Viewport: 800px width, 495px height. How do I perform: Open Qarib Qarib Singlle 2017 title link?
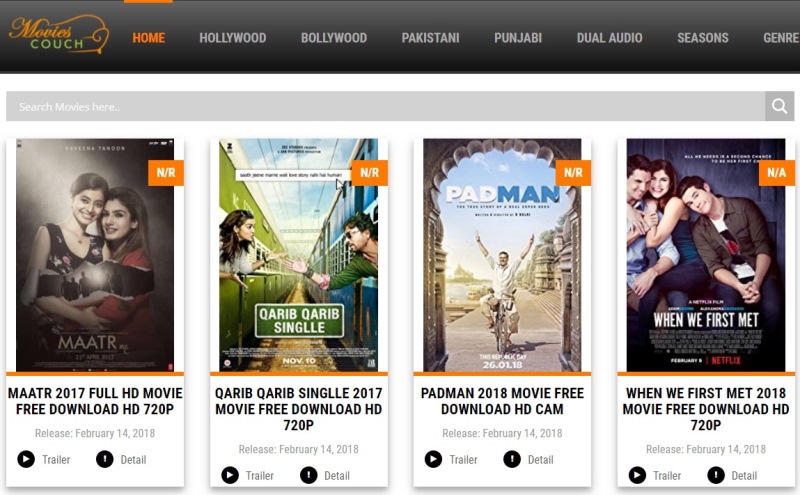pyautogui.click(x=298, y=409)
